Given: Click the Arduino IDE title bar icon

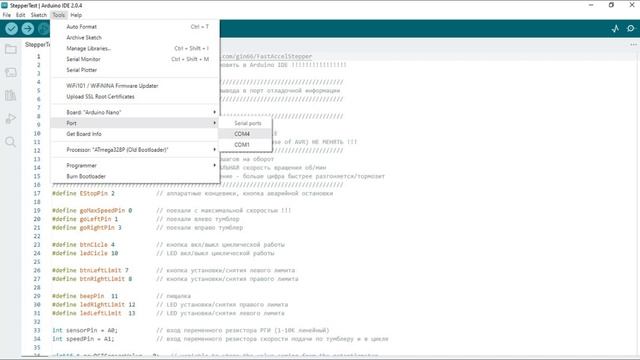Looking at the screenshot, I should pyautogui.click(x=4, y=5).
